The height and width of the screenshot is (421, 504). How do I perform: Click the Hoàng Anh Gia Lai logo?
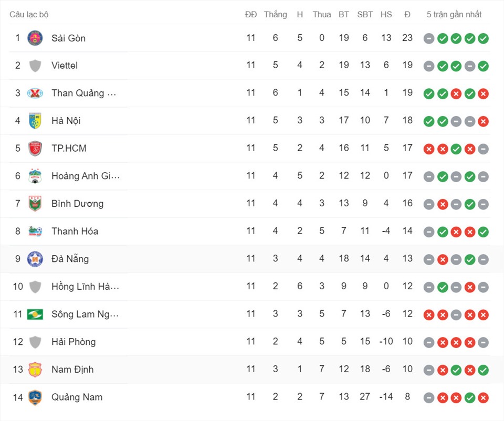click(35, 176)
